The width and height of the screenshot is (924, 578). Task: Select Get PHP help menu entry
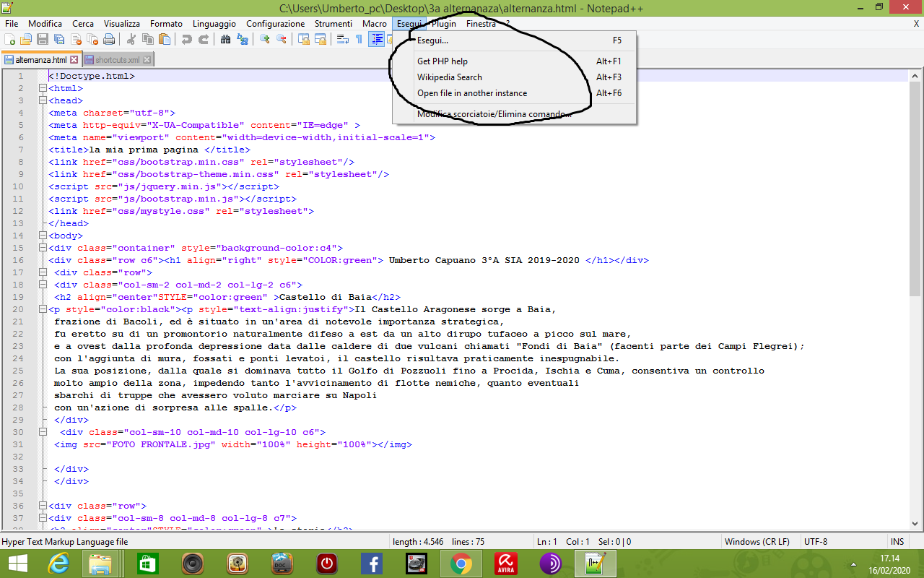pyautogui.click(x=514, y=61)
